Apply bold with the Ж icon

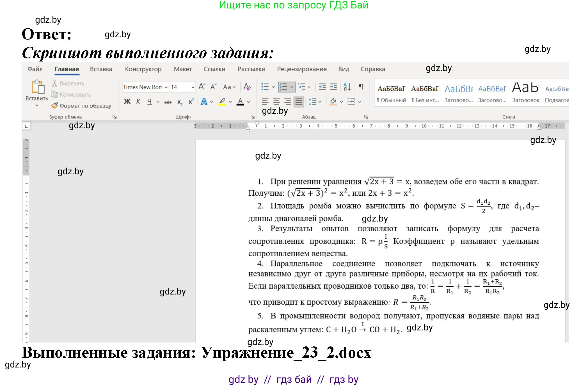(127, 101)
